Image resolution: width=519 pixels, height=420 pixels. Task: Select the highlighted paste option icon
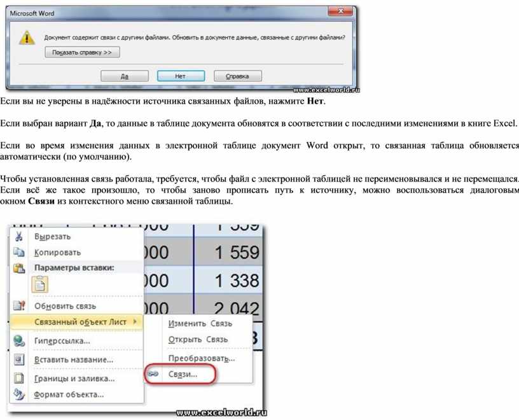(39, 285)
